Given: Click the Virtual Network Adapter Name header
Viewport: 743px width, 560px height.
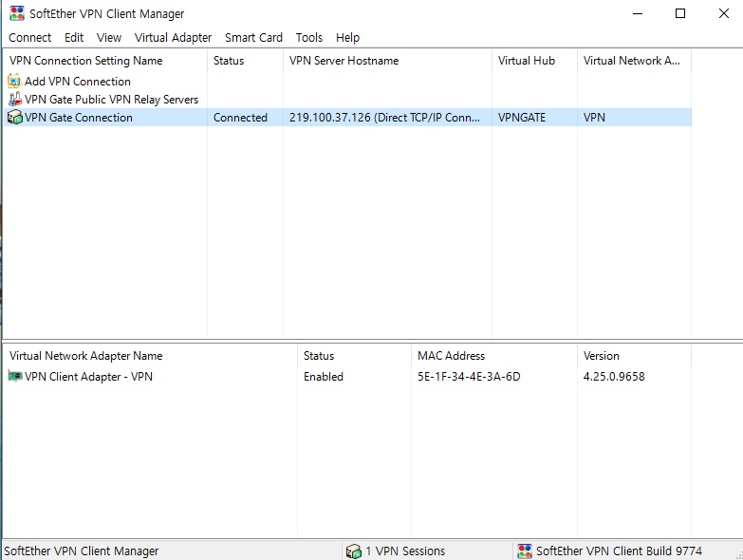Looking at the screenshot, I should point(150,356).
